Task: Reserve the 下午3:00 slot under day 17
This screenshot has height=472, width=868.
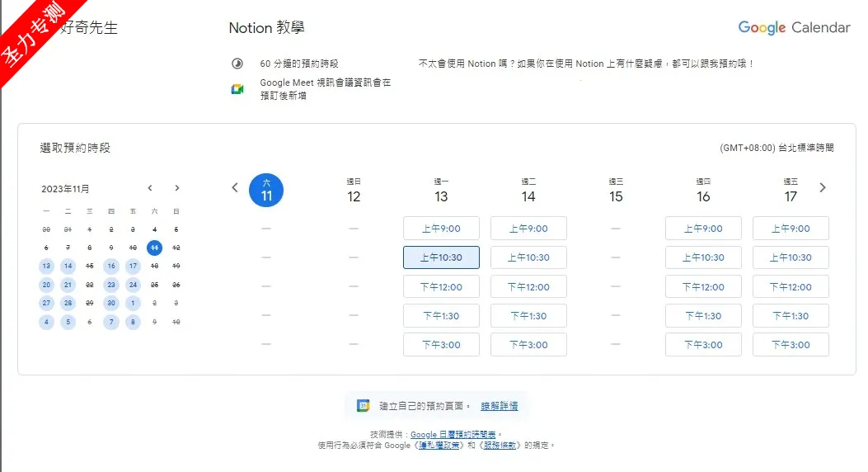Action: point(791,345)
